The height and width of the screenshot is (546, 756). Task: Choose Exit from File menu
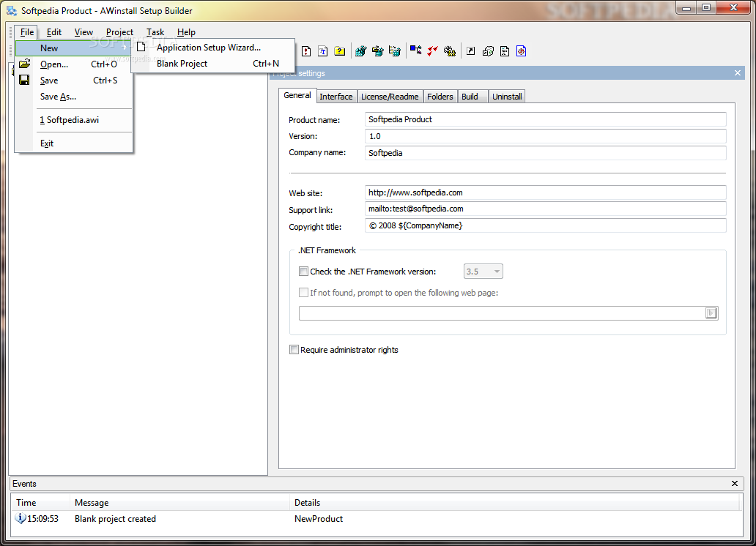pos(73,143)
